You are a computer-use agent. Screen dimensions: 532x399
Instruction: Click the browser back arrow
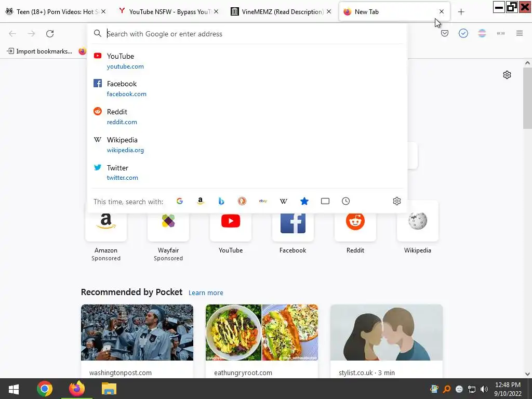click(x=12, y=34)
